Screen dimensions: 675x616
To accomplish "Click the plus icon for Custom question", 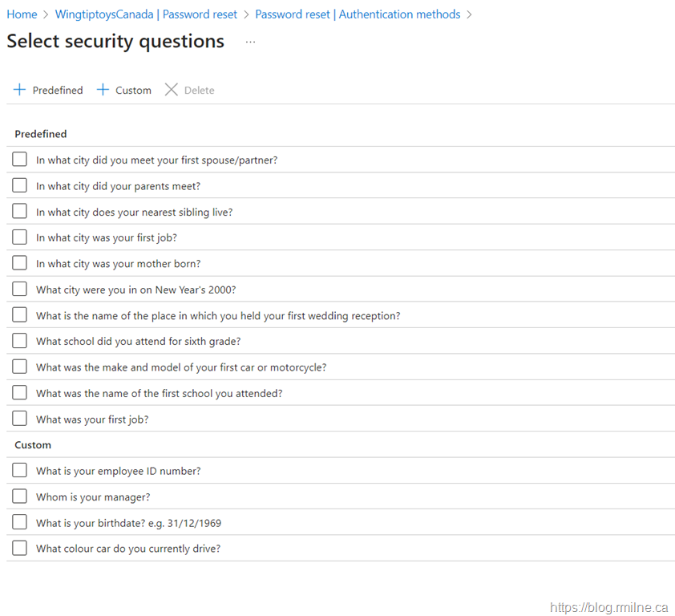I will [x=103, y=90].
